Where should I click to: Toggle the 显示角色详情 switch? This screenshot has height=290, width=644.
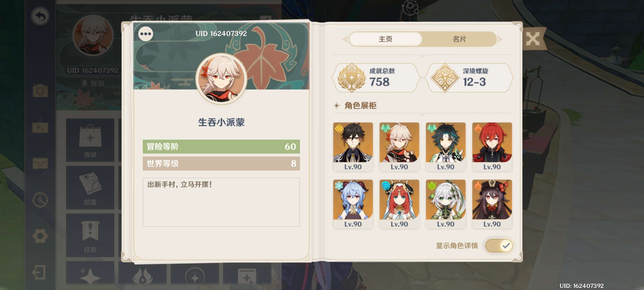tap(499, 246)
